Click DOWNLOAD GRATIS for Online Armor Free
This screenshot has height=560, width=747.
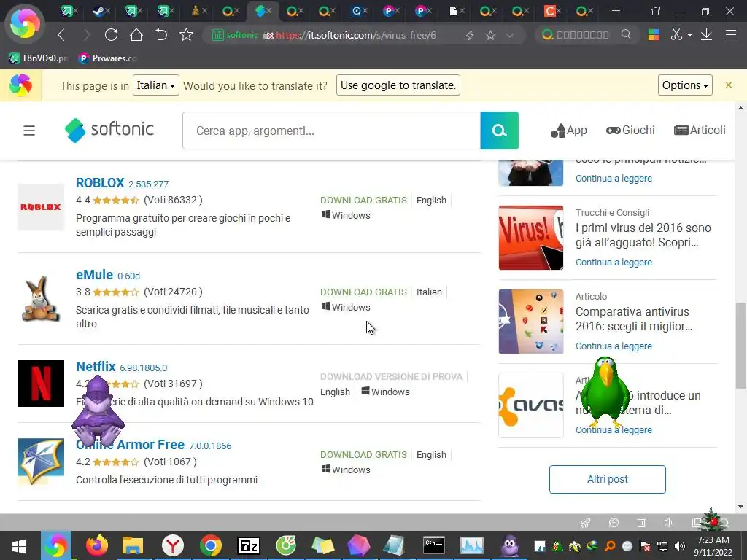363,455
